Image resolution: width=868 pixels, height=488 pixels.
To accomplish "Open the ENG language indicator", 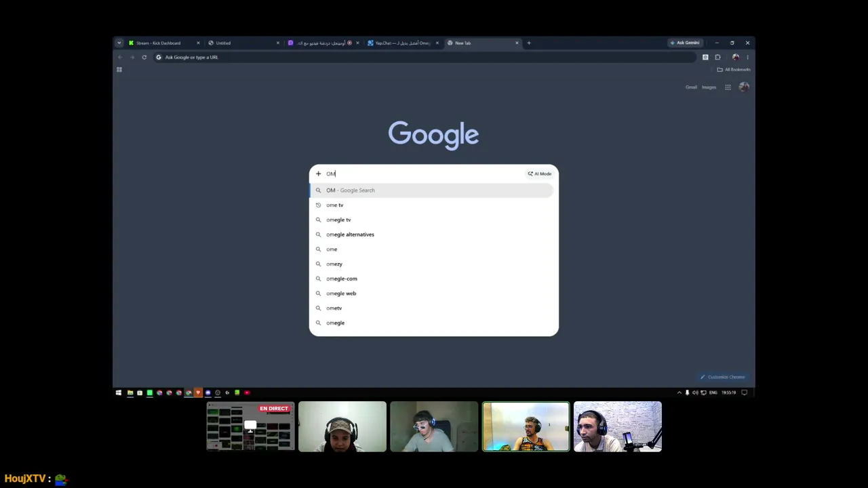I will (x=713, y=392).
